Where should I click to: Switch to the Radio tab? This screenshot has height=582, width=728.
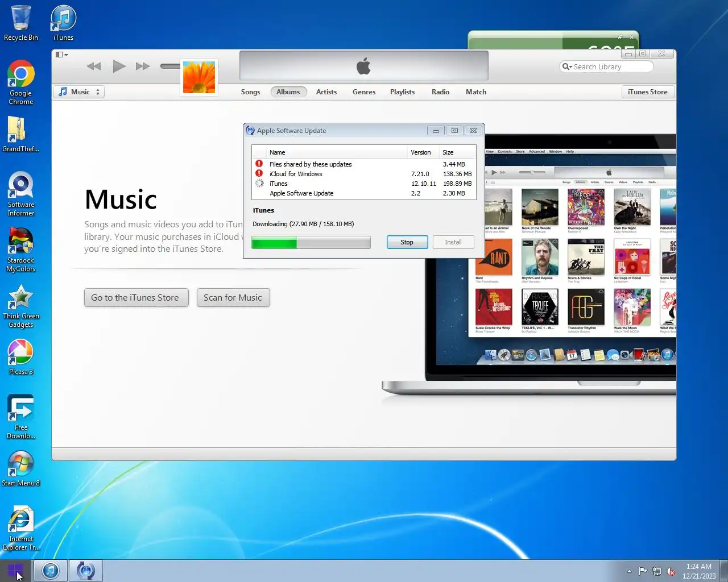(x=440, y=92)
